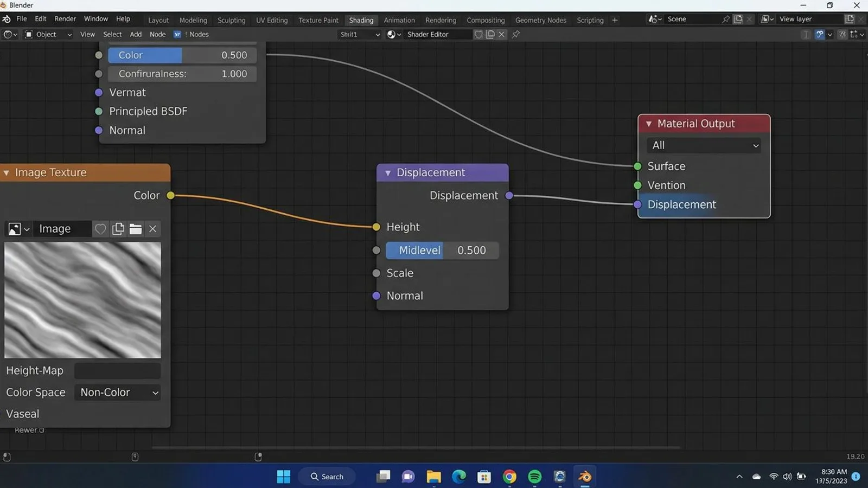868x488 pixels.
Task: Open image file with folder icon
Action: [136, 229]
